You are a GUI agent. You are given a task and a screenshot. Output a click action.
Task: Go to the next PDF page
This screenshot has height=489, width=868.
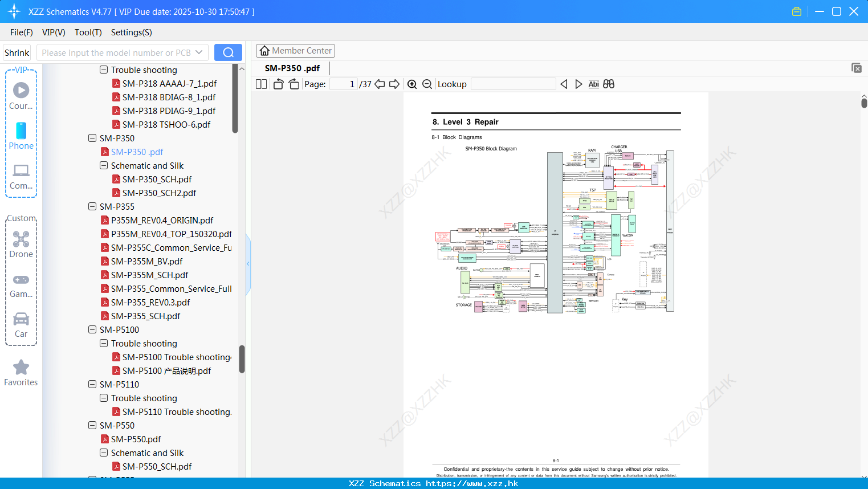(x=394, y=84)
